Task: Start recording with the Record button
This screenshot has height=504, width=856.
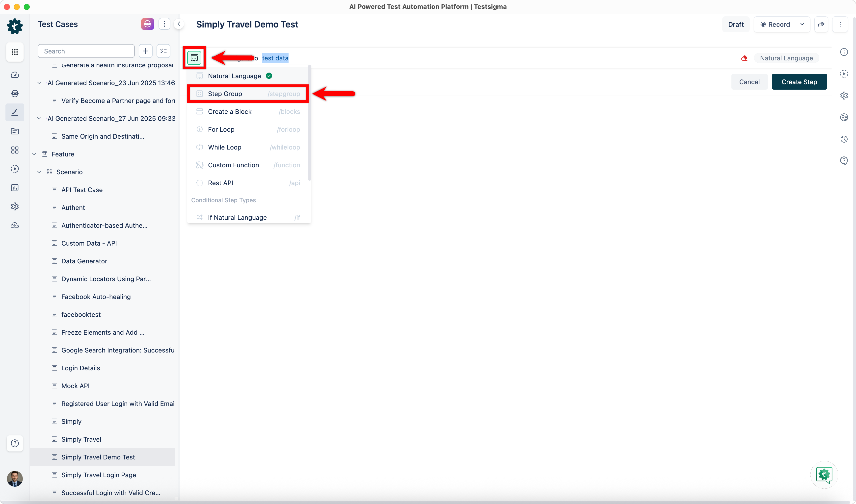Action: (775, 24)
